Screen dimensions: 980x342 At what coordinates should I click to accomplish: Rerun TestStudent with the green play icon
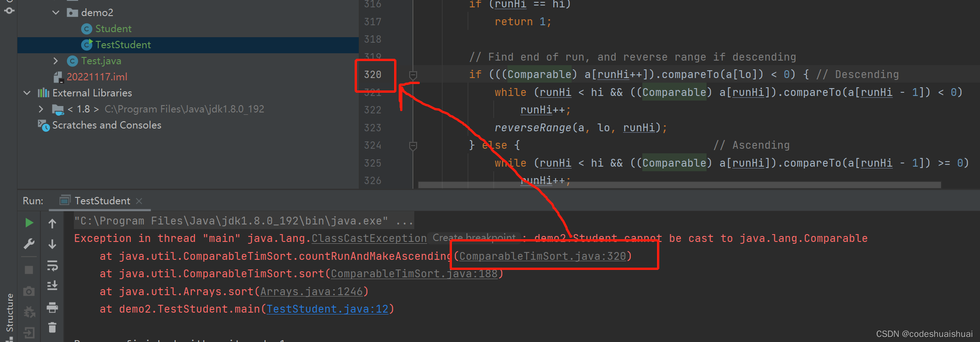point(29,223)
